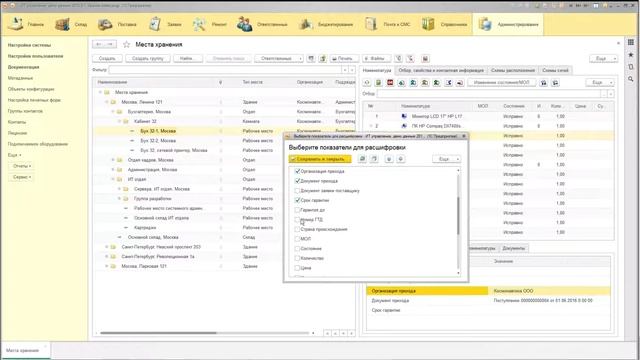This screenshot has height=360, width=640.
Task: Open Ответственные dropdown in toolbar
Action: (x=279, y=59)
